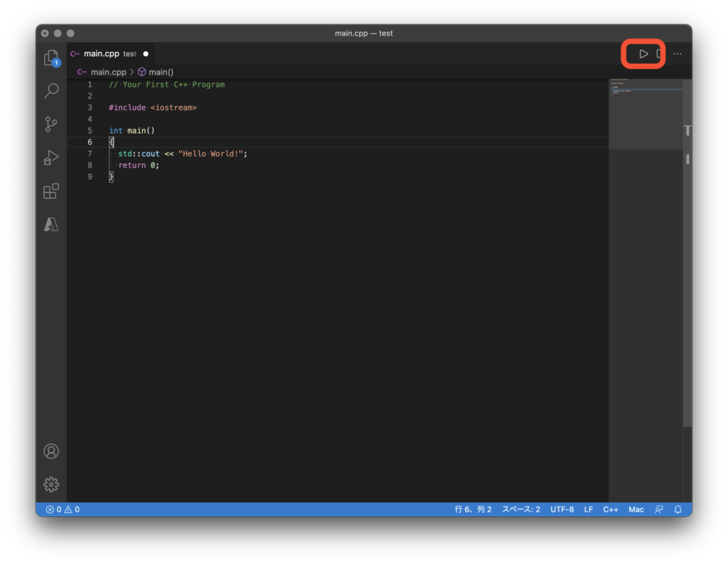The image size is (728, 564).
Task: Click the int main() declaration
Action: pos(132,131)
